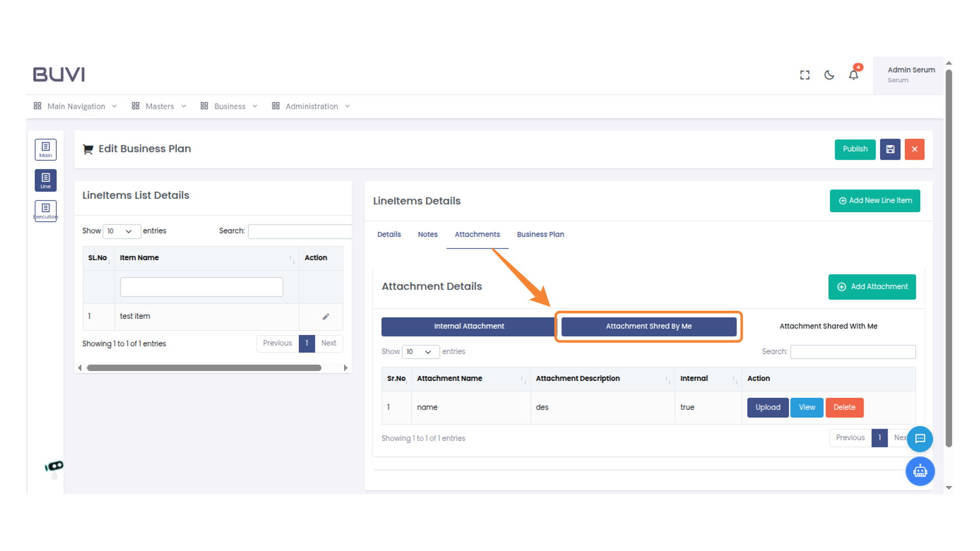Open the Business Plan tab

[x=540, y=234]
